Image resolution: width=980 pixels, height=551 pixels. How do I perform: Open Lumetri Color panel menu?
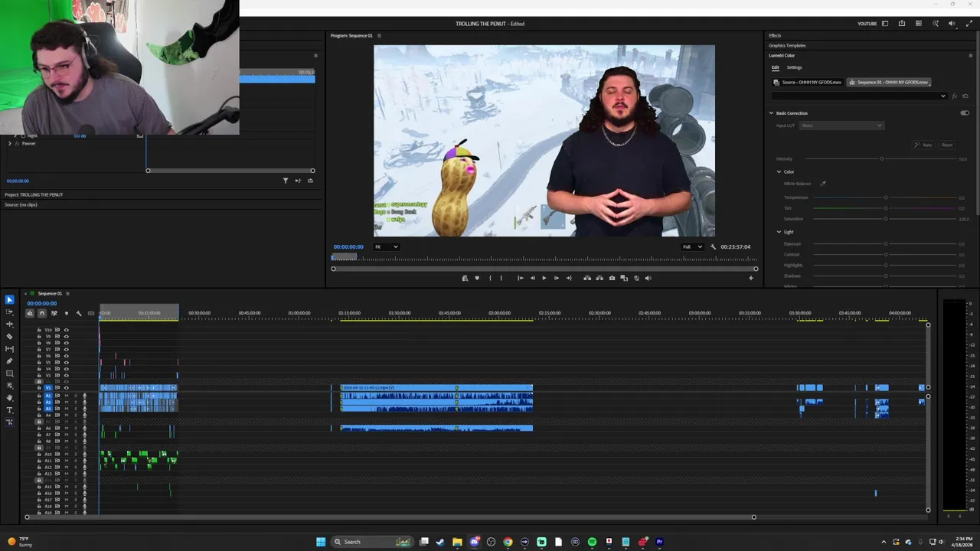click(x=971, y=55)
